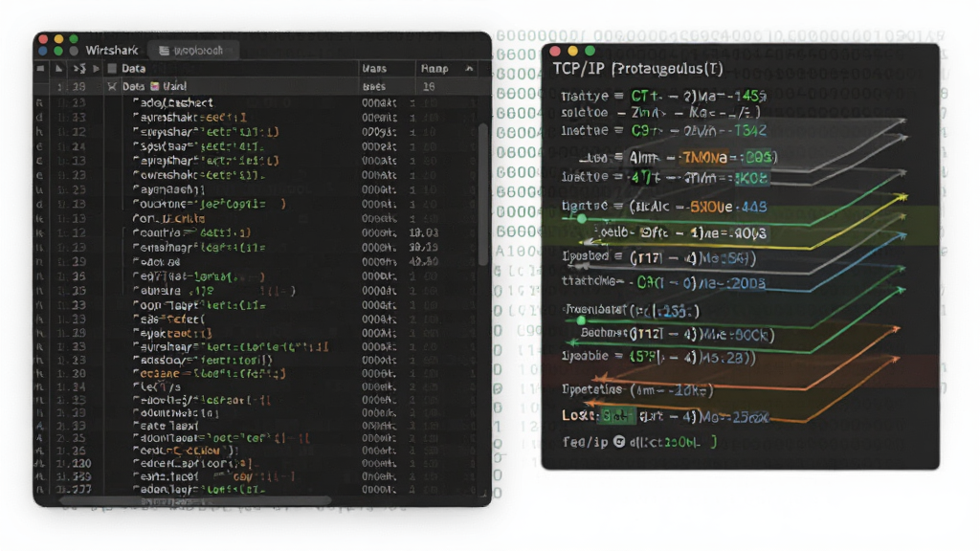
Task: Click the Ranp value 10.03
Action: [x=423, y=232]
